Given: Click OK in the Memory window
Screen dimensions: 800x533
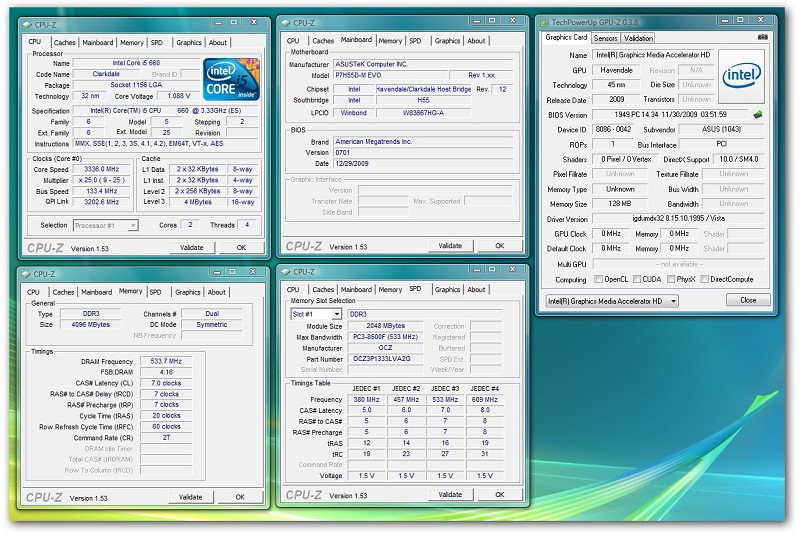Looking at the screenshot, I should [240, 497].
